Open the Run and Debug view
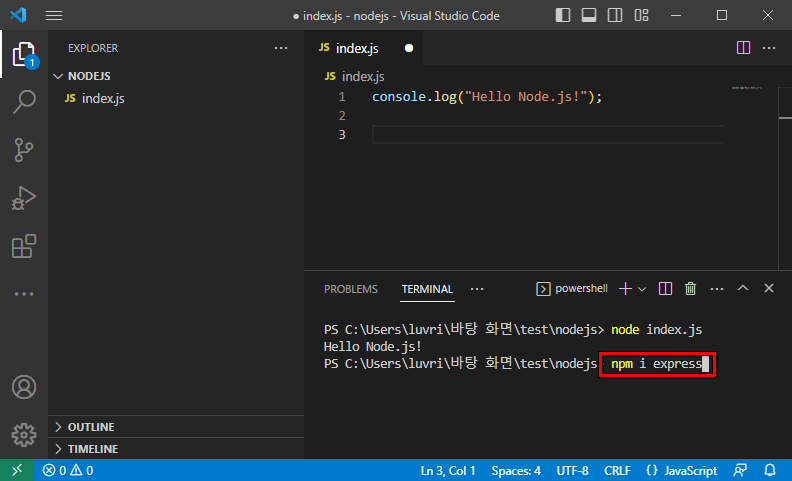Screen dimensions: 792x481 click(24, 198)
